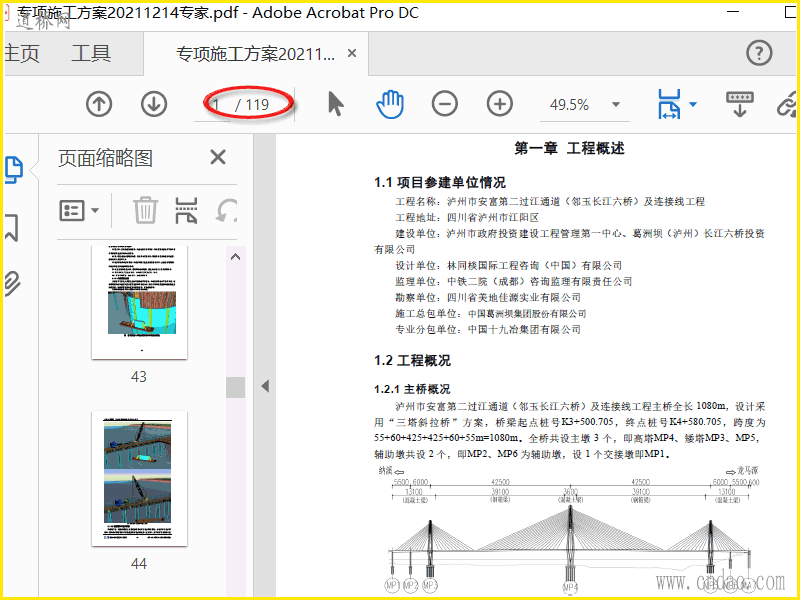Click the delete pages trash icon
Viewport: 800px width, 600px height.
tap(145, 210)
